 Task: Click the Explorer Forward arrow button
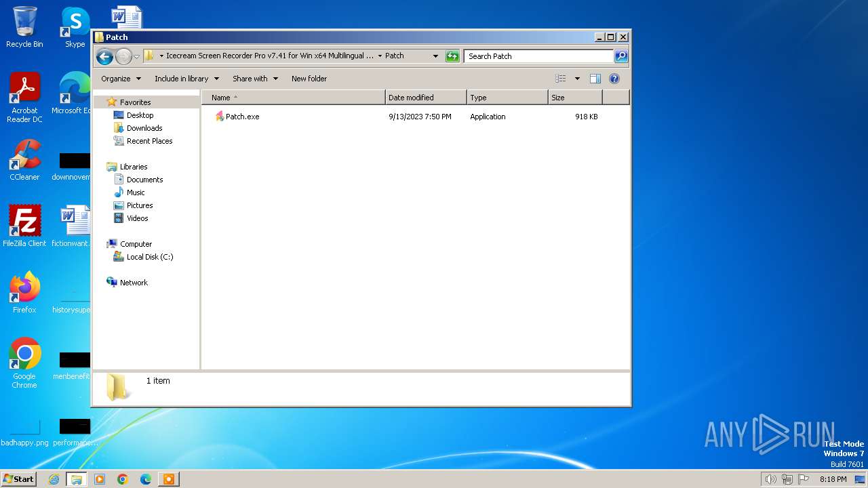pyautogui.click(x=123, y=56)
